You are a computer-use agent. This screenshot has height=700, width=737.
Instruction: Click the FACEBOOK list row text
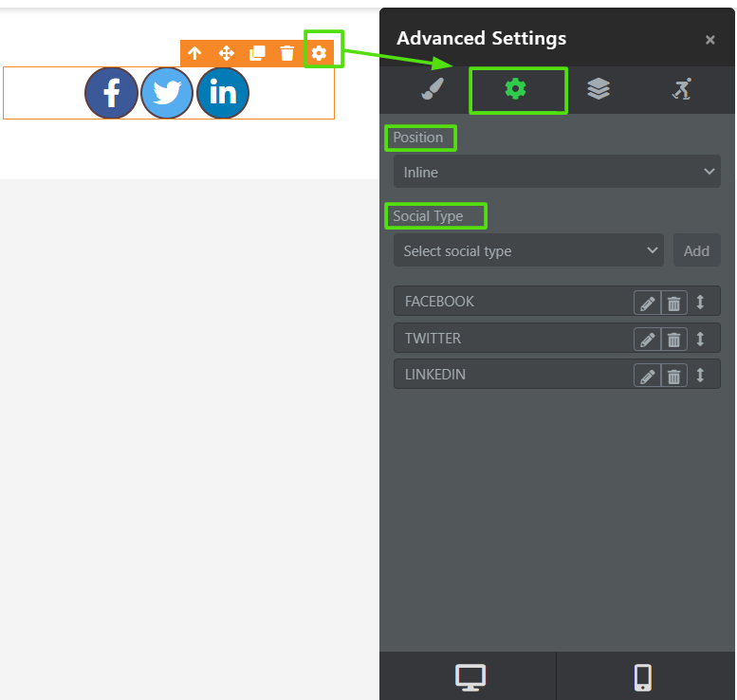pyautogui.click(x=439, y=302)
